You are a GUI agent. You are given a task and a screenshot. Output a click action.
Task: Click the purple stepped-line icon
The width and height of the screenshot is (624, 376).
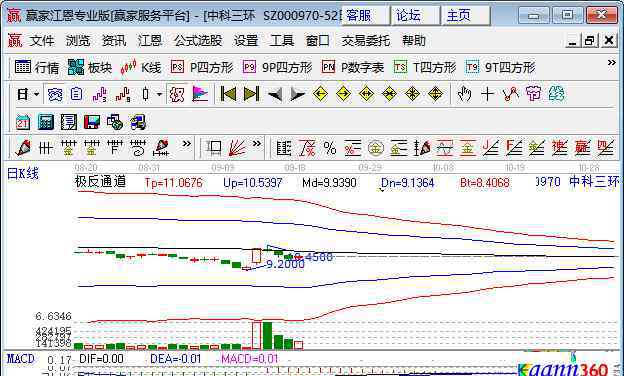point(99,94)
